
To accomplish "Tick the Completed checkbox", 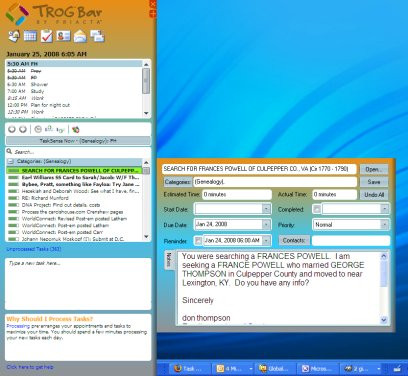I will tap(317, 209).
